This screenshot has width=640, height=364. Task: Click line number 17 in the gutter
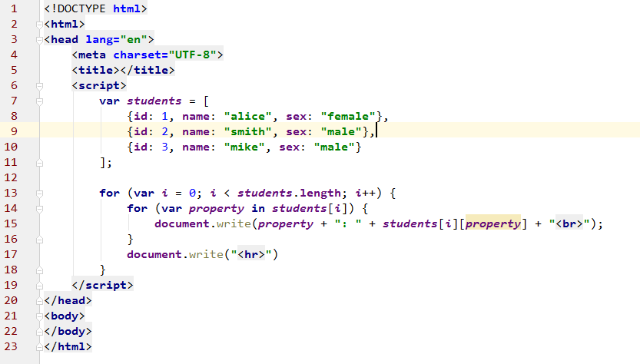tap(11, 254)
